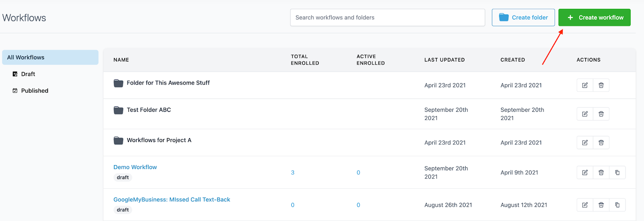This screenshot has width=644, height=221.
Task: Delete the Folder for This Awesome Stuff row
Action: (x=601, y=85)
